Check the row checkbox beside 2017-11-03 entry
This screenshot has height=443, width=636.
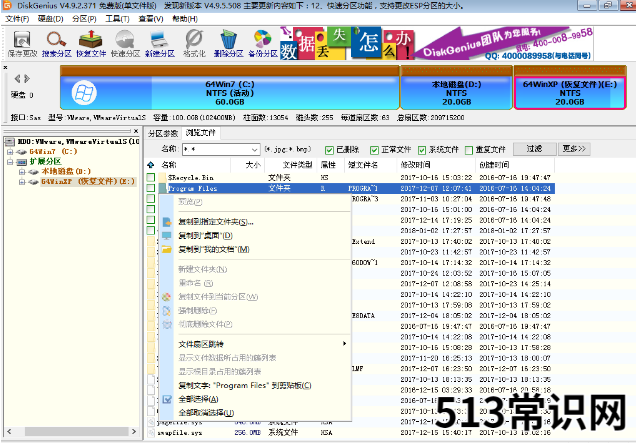[x=151, y=198]
